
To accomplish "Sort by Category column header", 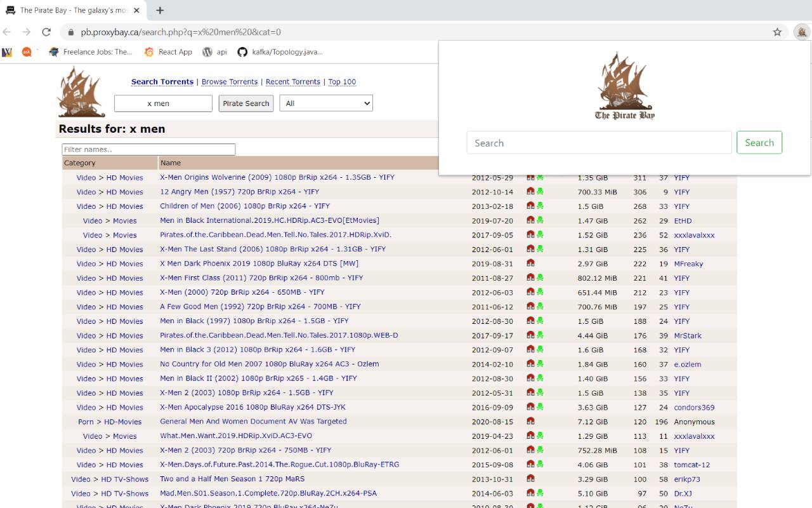I will [x=80, y=163].
